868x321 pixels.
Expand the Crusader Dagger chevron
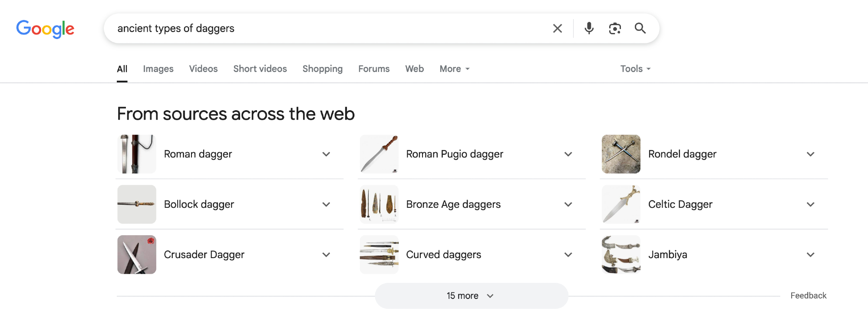coord(326,255)
